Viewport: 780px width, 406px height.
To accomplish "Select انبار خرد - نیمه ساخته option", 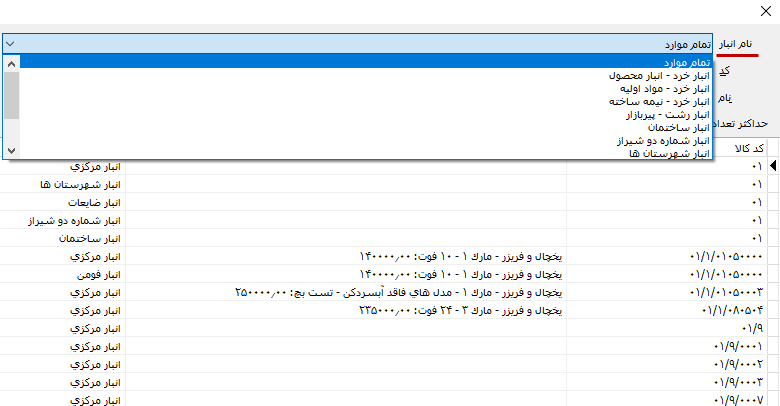I will tap(659, 101).
